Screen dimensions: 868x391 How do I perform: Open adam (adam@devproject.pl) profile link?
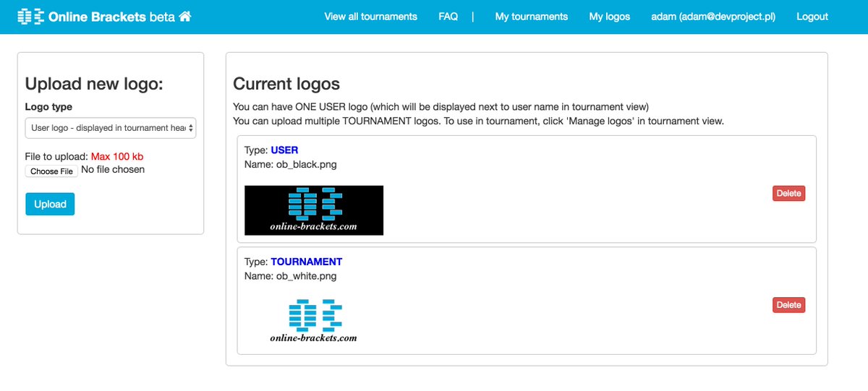pos(713,16)
